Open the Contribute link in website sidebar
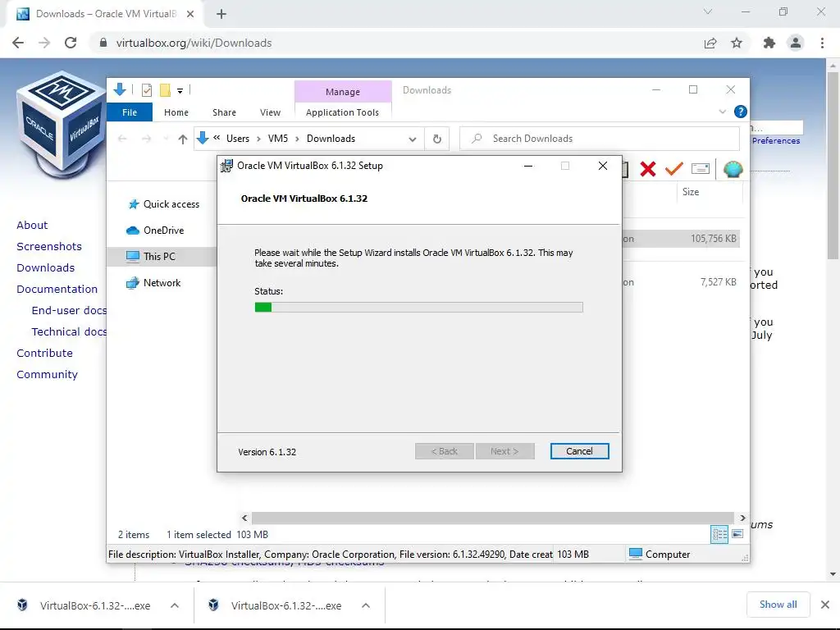The image size is (840, 630). [x=44, y=353]
